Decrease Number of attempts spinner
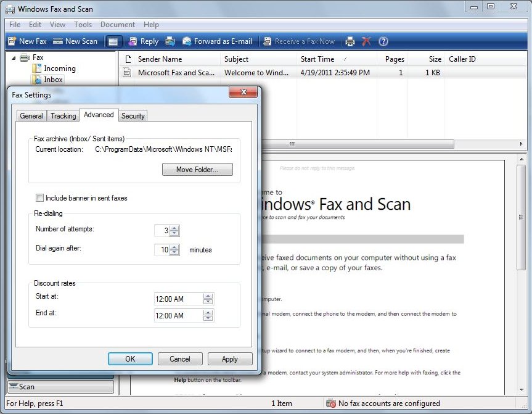The height and width of the screenshot is (414, 532). pos(174,233)
